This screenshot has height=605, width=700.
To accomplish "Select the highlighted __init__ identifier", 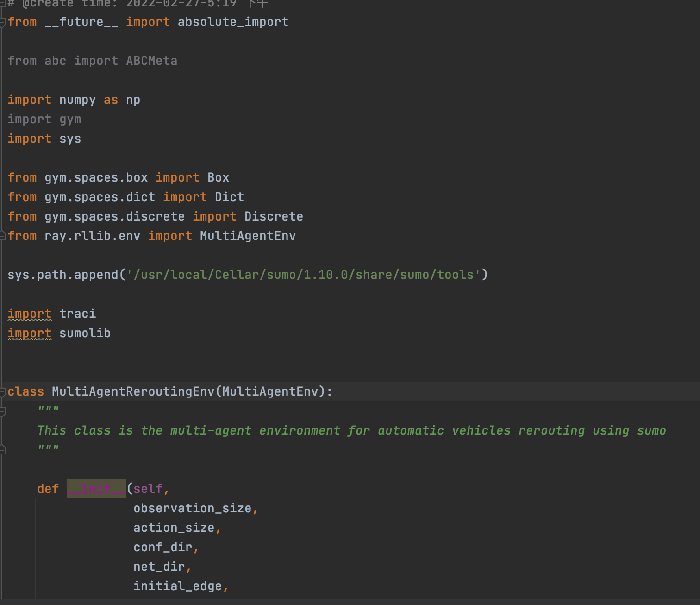I will coord(95,489).
